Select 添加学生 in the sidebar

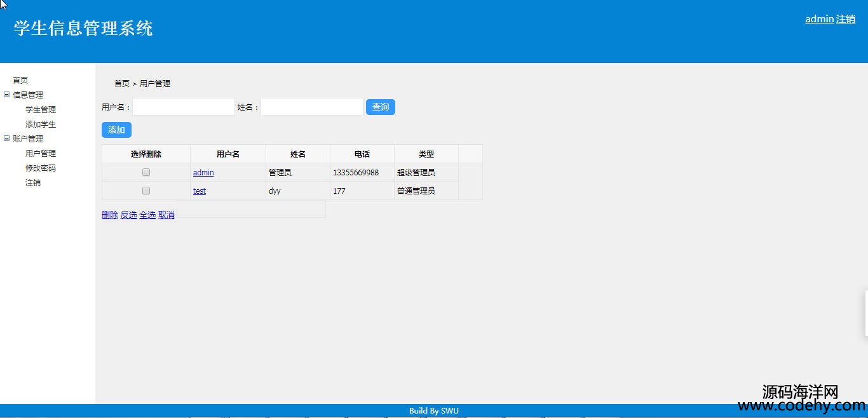[41, 124]
